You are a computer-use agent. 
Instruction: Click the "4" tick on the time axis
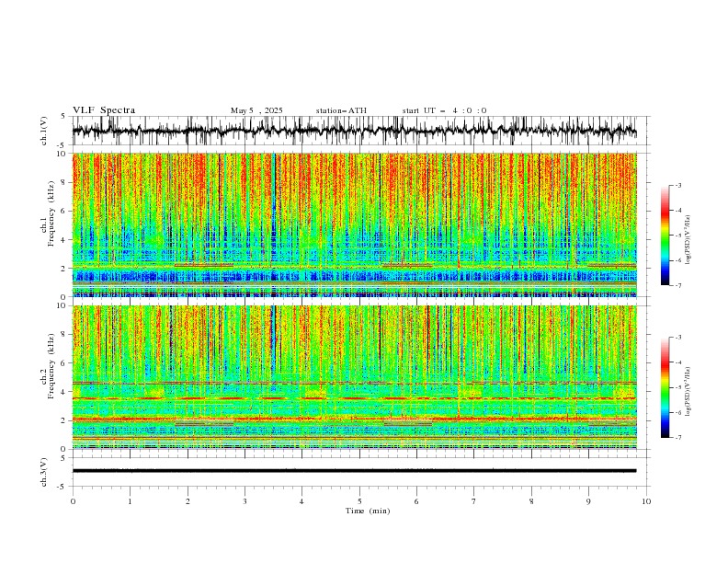[x=301, y=501]
